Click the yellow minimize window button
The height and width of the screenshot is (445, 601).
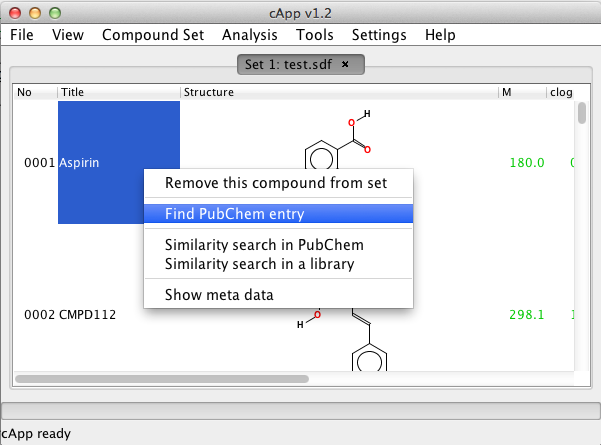click(35, 13)
